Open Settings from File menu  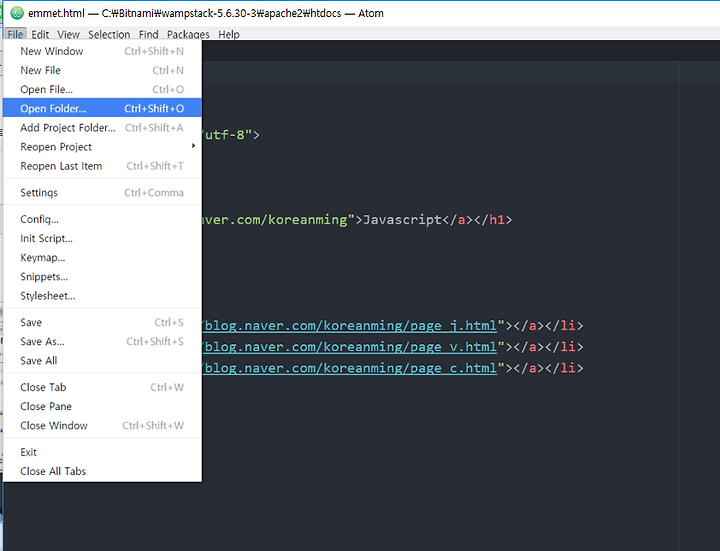(x=102, y=192)
